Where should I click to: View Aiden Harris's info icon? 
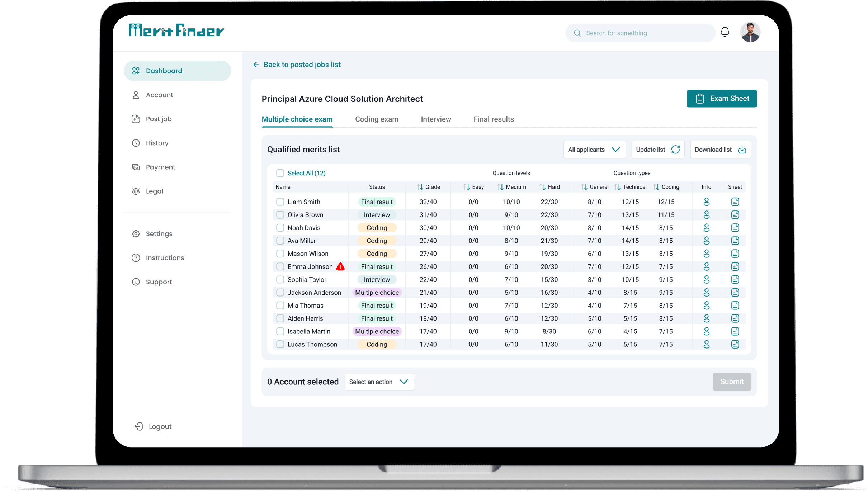pos(706,318)
